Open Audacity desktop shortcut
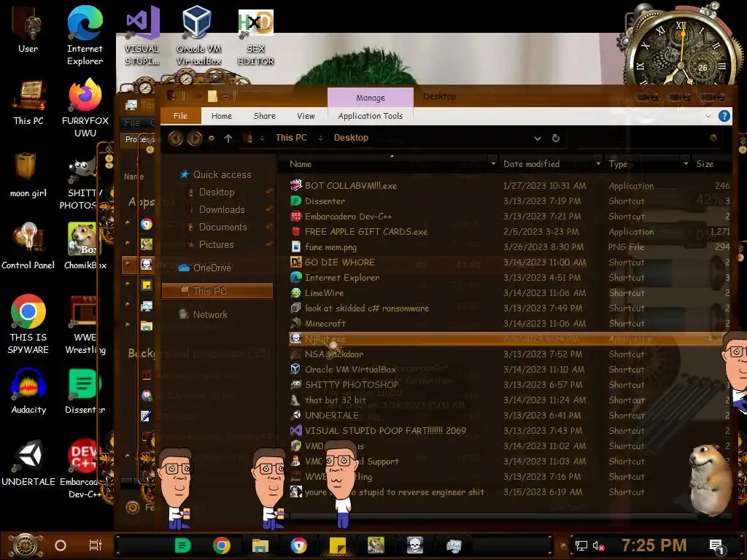The image size is (747, 560). click(28, 391)
